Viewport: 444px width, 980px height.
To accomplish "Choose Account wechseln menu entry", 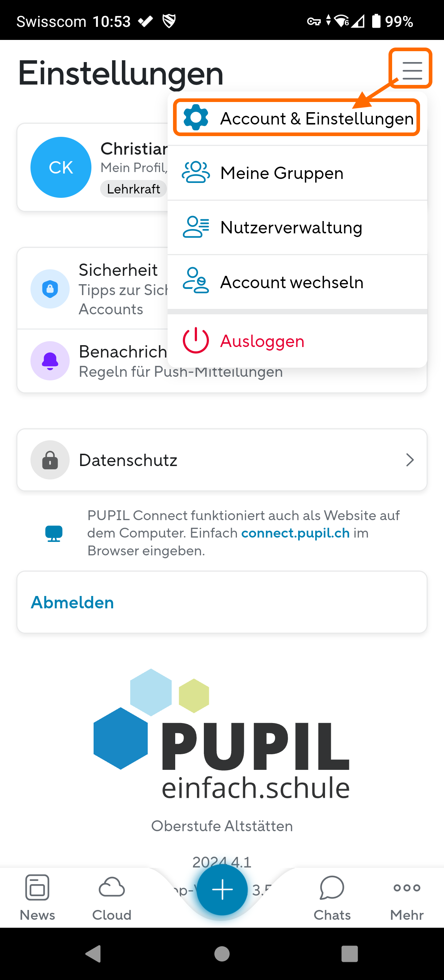I will (x=292, y=282).
